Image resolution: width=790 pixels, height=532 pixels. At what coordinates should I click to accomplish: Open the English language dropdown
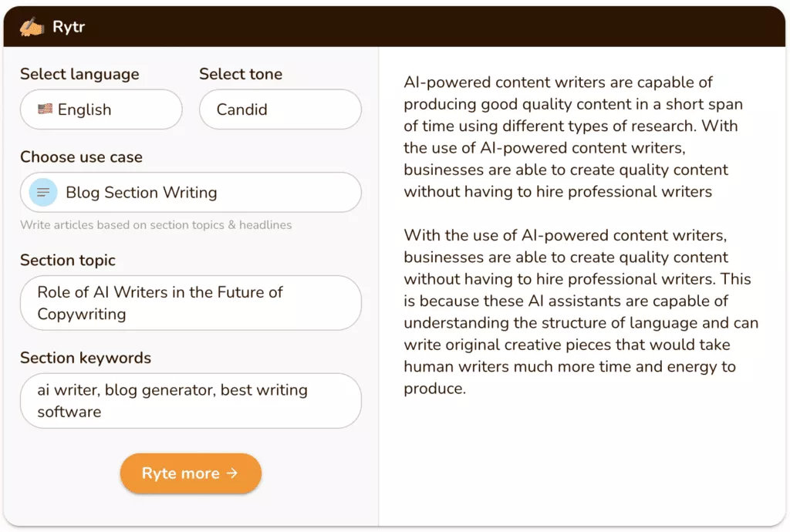point(101,109)
